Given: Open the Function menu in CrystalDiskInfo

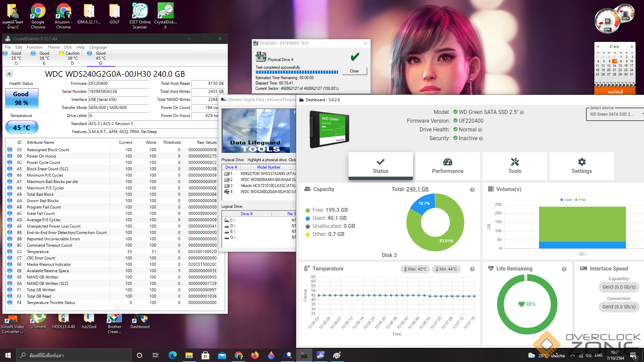Looking at the screenshot, I should [x=35, y=47].
